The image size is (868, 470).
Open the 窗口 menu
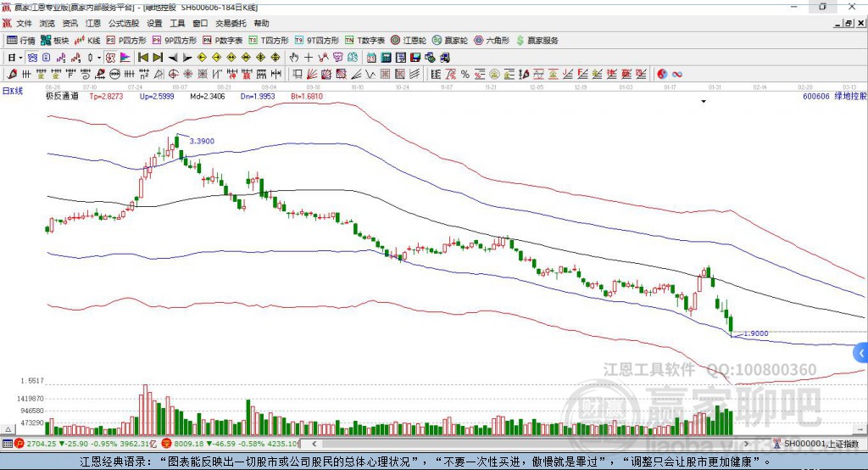point(200,23)
